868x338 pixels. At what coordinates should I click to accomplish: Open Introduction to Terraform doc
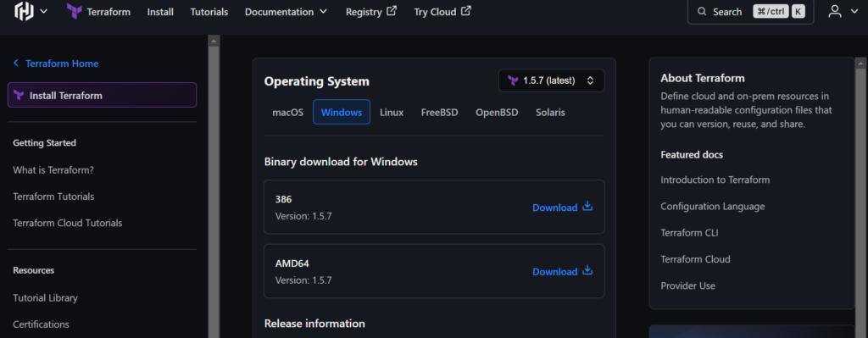click(715, 180)
